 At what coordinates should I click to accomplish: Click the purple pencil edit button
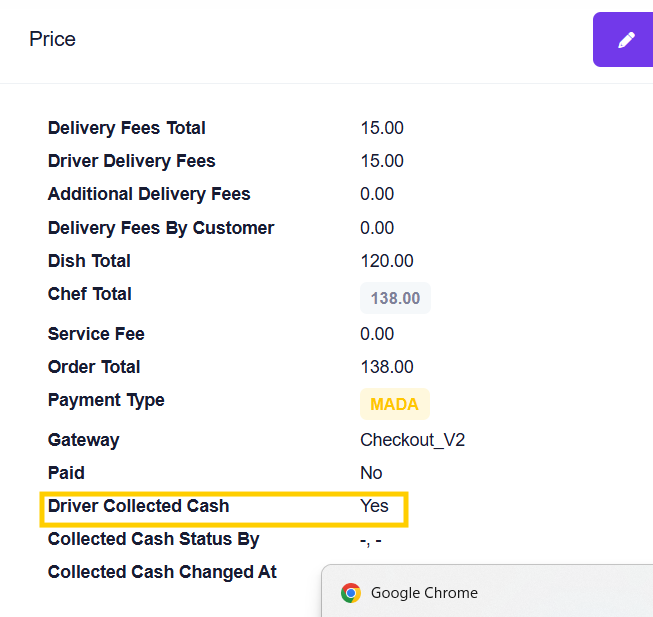click(623, 40)
